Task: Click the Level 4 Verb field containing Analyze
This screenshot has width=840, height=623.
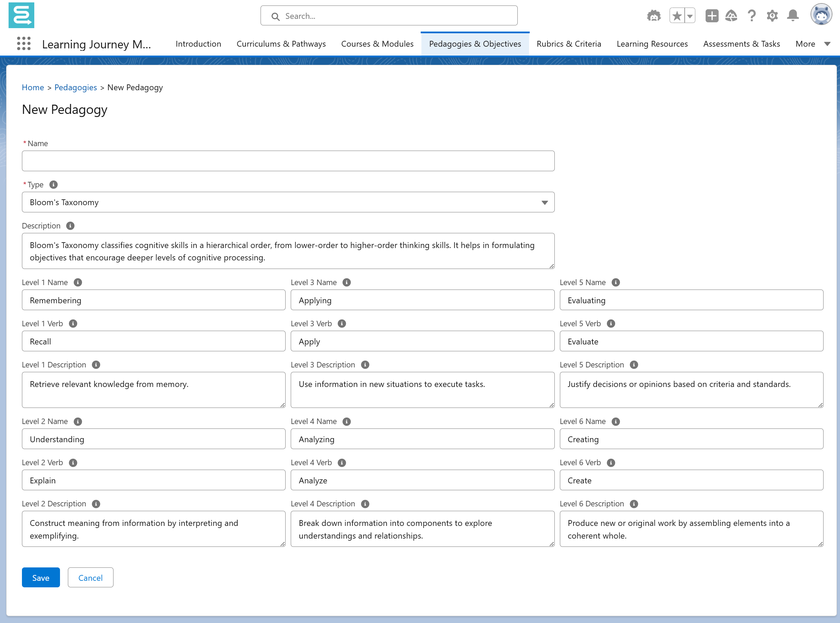Action: click(x=422, y=480)
